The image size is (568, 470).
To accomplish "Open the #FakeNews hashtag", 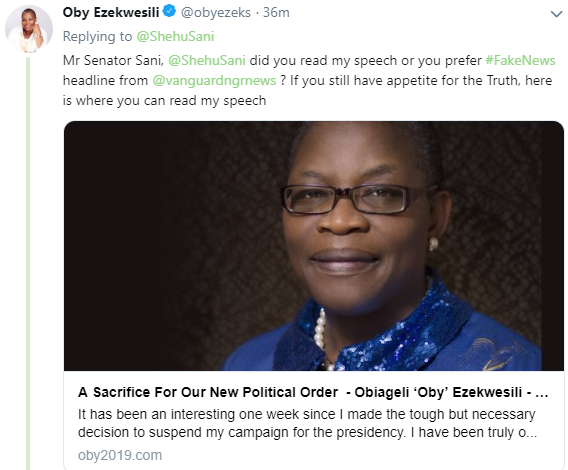I will point(520,61).
